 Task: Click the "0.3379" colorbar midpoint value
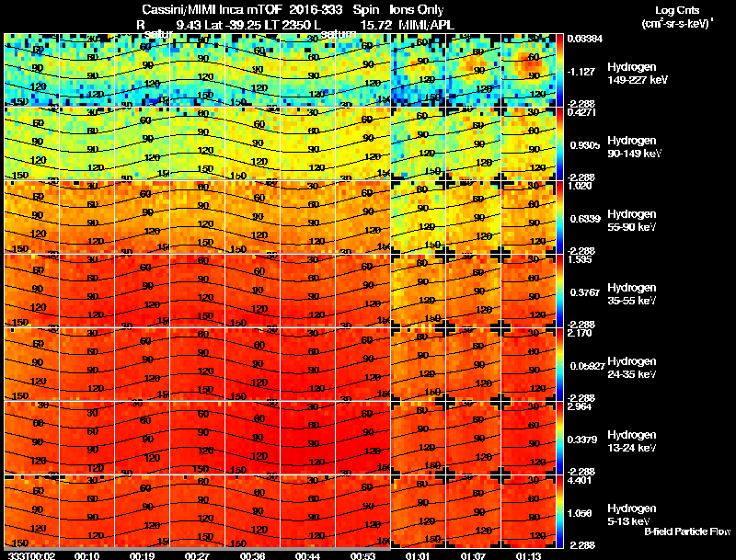click(x=582, y=440)
